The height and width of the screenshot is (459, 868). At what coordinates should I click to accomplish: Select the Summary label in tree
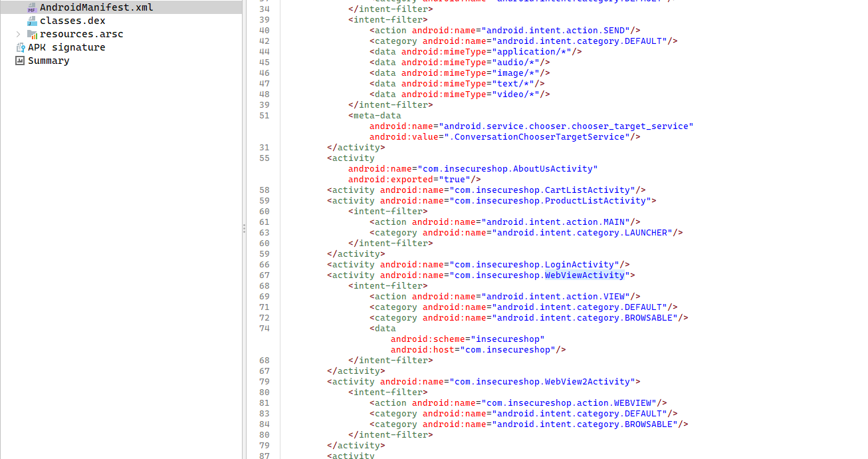[x=48, y=61]
